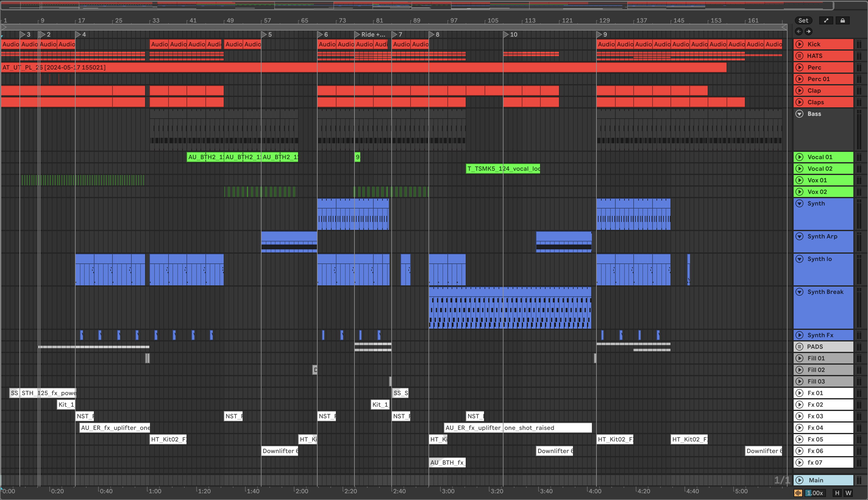The height and width of the screenshot is (500, 868).
Task: Click the round arrow icon on Fx 03
Action: (x=799, y=416)
